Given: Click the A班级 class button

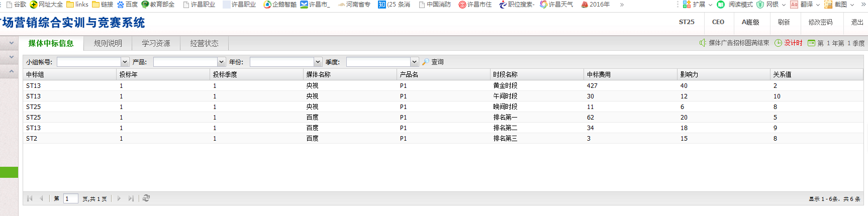Looking at the screenshot, I should pyautogui.click(x=750, y=22).
